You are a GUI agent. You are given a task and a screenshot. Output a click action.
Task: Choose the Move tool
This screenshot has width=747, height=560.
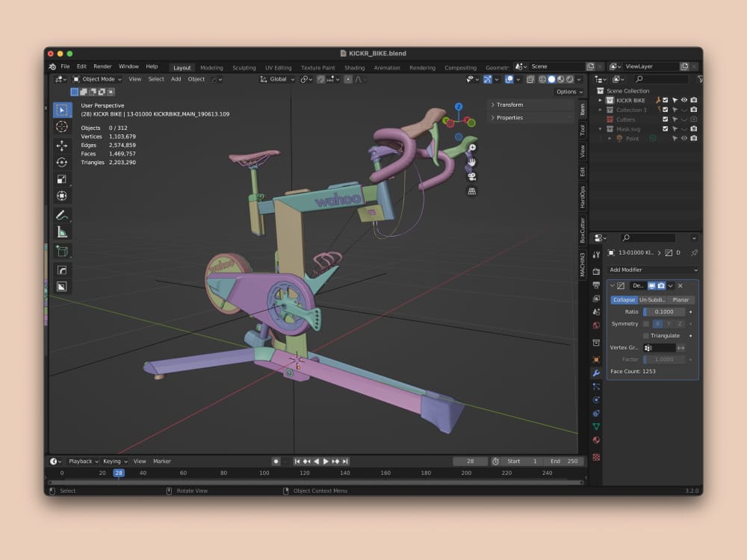(x=62, y=146)
